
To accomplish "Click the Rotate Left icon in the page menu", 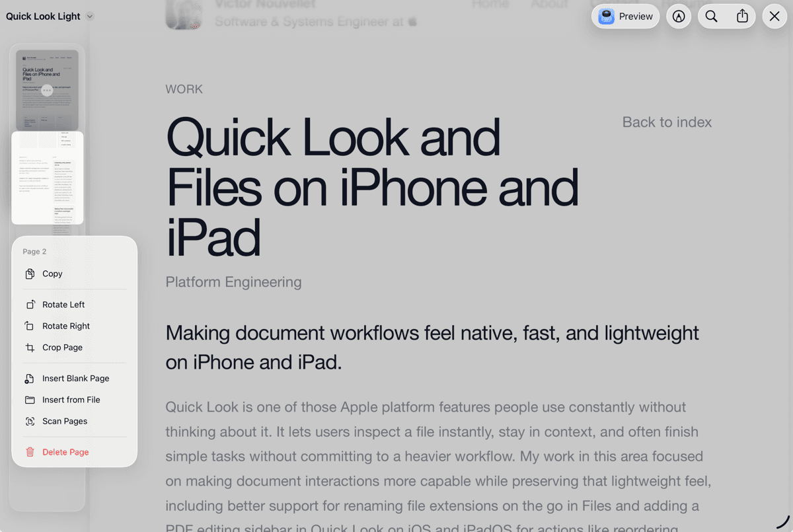I will point(32,304).
